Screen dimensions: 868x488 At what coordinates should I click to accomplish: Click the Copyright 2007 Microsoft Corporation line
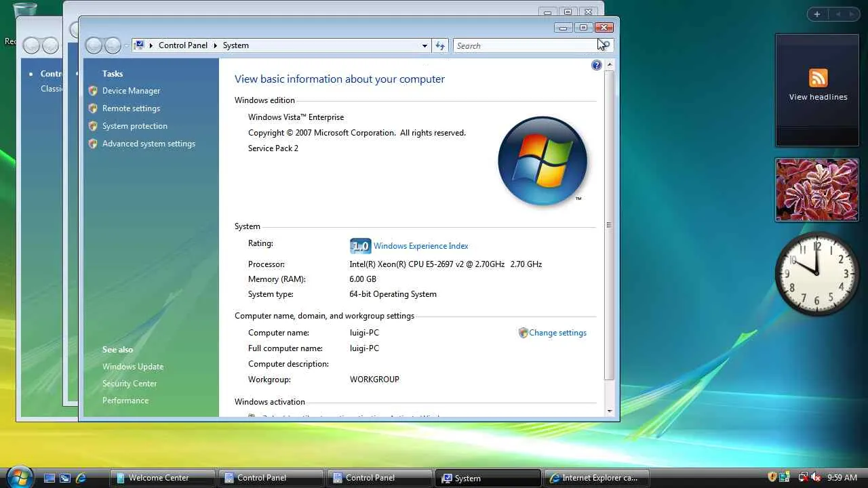tap(357, 133)
